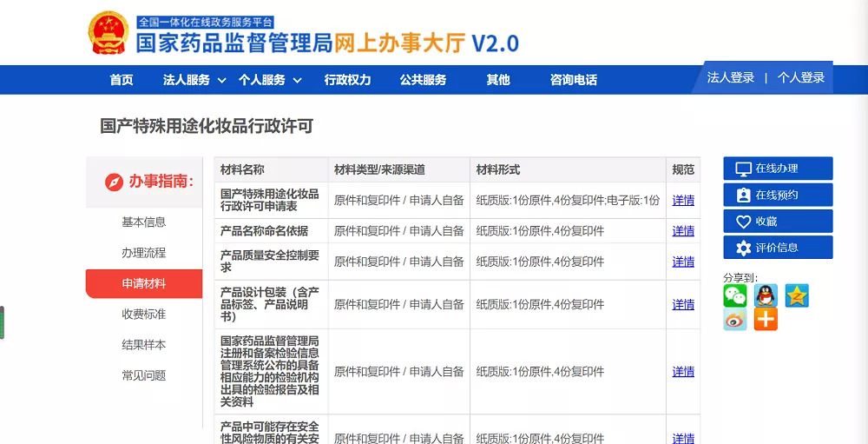Screen dimensions: 868x444
Task: Click the calendar icon in 在线预约
Action: pos(744,195)
